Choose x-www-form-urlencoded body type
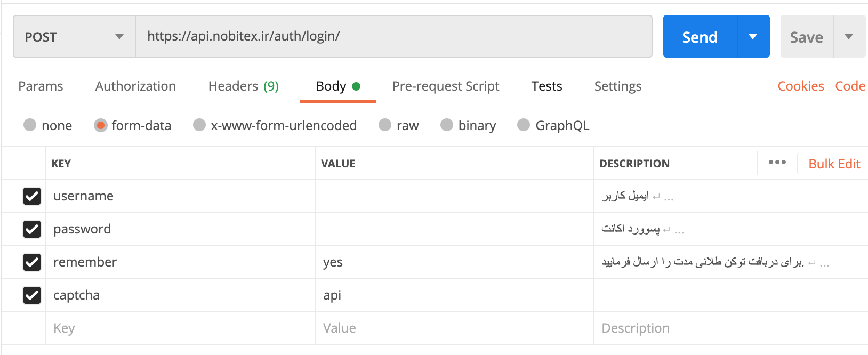This screenshot has width=868, height=355. click(x=199, y=125)
